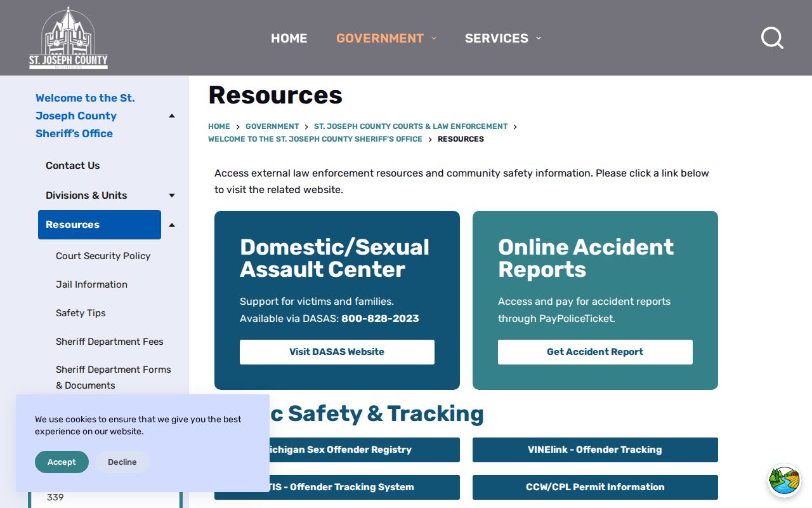
Task: Click the Get Accident Report button
Action: tap(595, 352)
